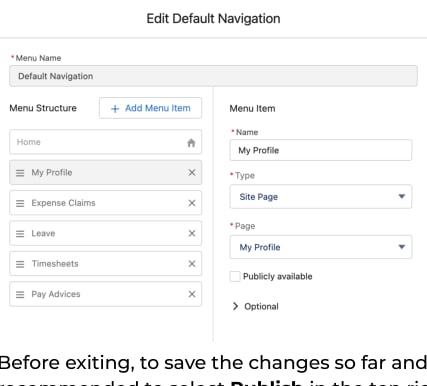
Task: Select the Leave menu item text
Action: (43, 233)
